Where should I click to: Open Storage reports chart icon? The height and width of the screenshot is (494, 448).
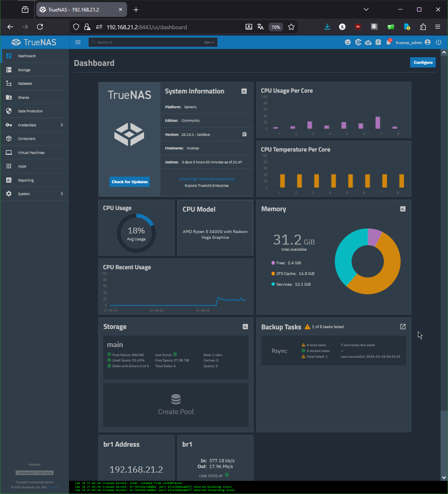tap(245, 327)
